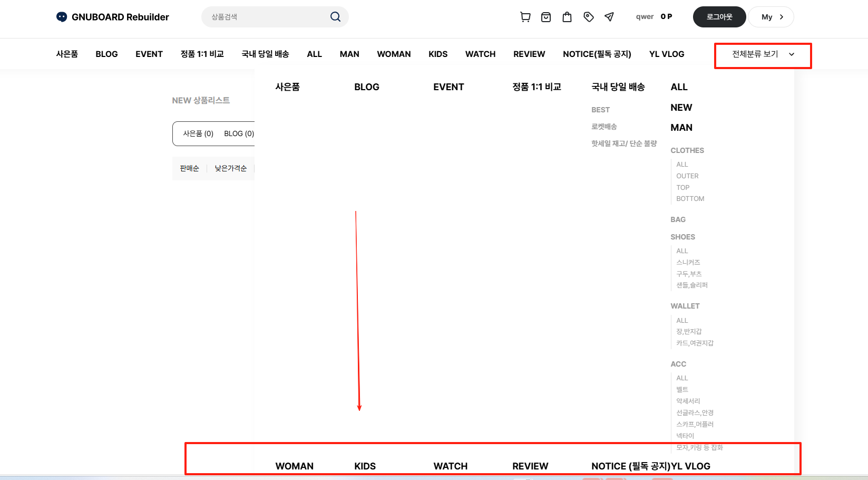Click the GNUBOARD Rebuilder logo
Screen dimensions: 868x480
tap(113, 17)
